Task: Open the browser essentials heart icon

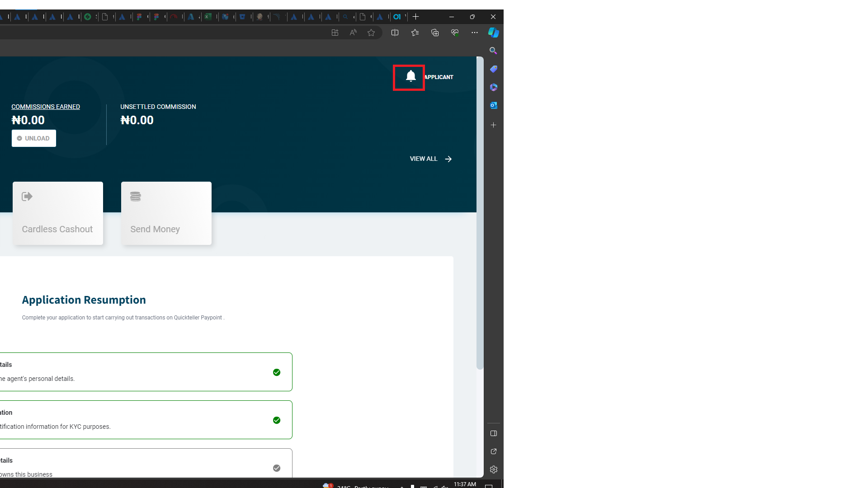Action: 455,33
